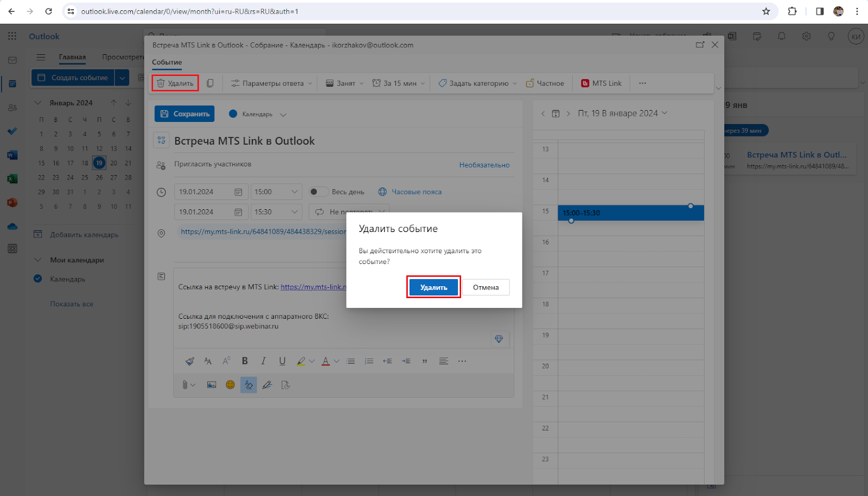Open the more options ellipsis in event toolbar
Screen dimensions: 868x496
tap(642, 83)
